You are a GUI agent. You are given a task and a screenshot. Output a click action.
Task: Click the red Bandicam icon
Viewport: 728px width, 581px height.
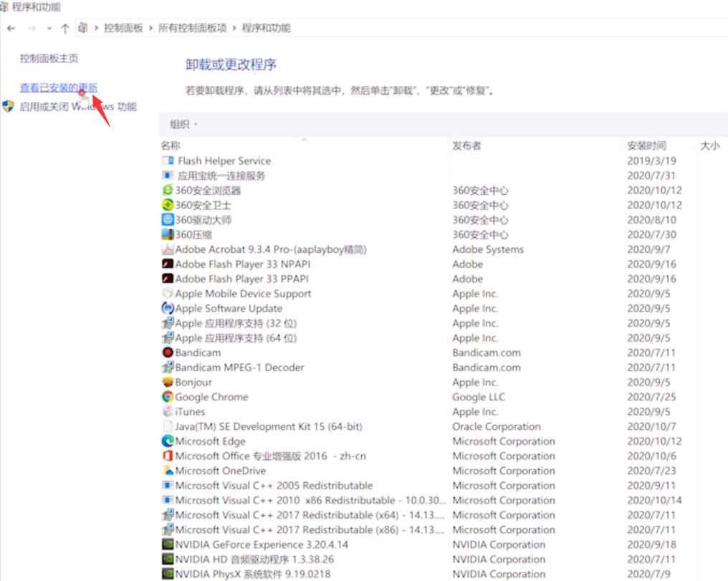tap(167, 352)
